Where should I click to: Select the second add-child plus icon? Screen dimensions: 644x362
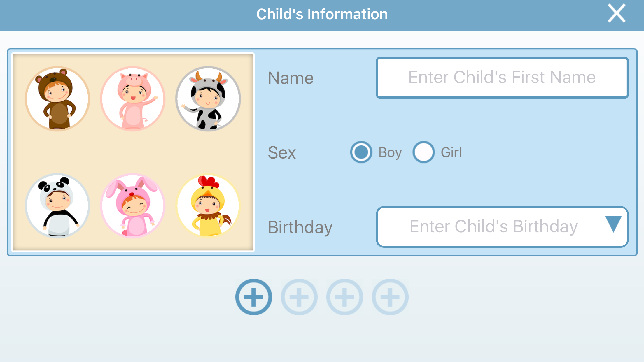tap(299, 297)
